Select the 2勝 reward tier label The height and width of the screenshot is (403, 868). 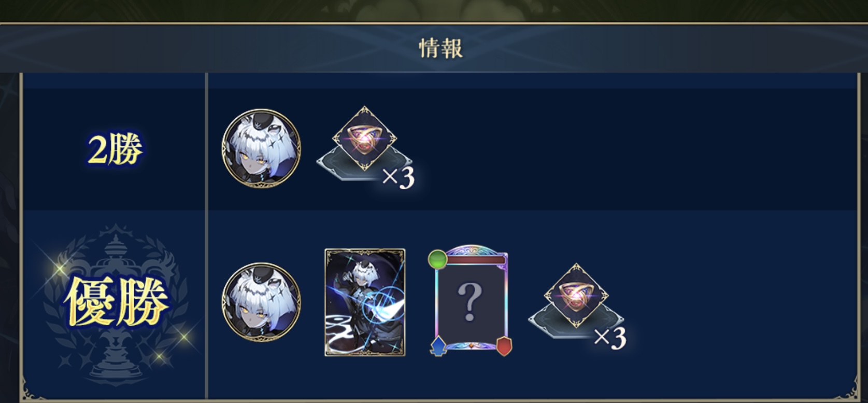pos(115,149)
